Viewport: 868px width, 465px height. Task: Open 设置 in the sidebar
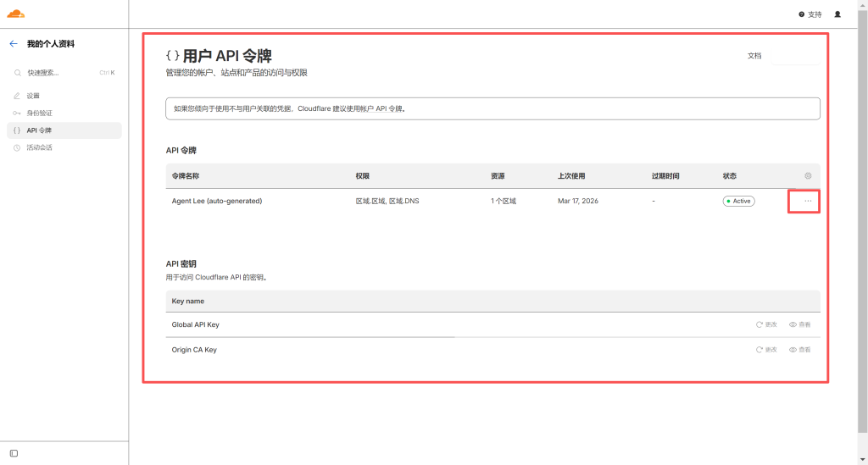coord(33,96)
